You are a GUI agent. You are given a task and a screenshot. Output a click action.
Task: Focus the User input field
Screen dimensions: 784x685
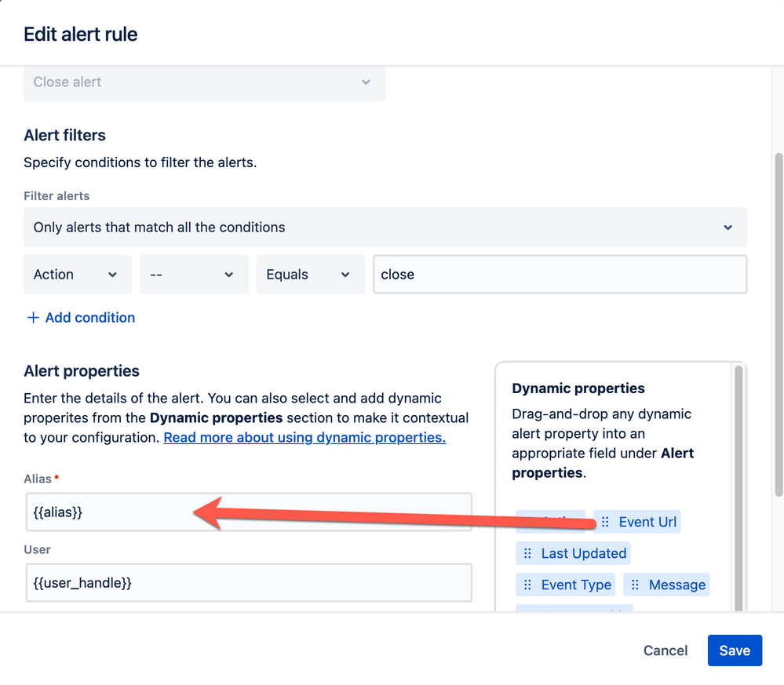coord(248,583)
